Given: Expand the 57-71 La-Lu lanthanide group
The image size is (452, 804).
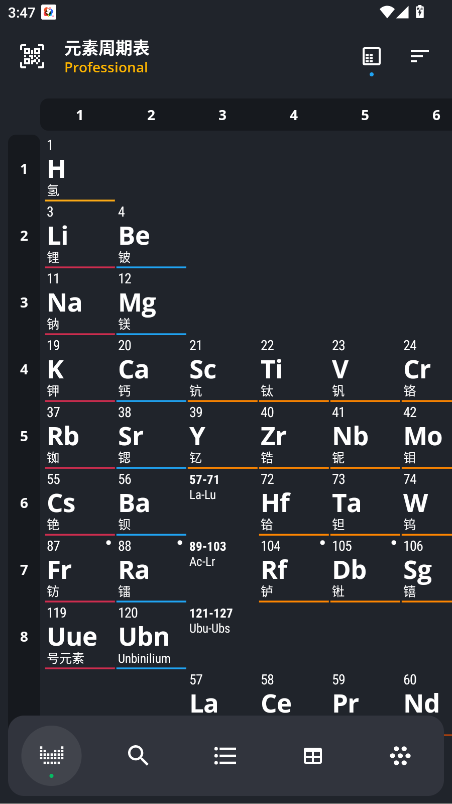Looking at the screenshot, I should point(222,502).
